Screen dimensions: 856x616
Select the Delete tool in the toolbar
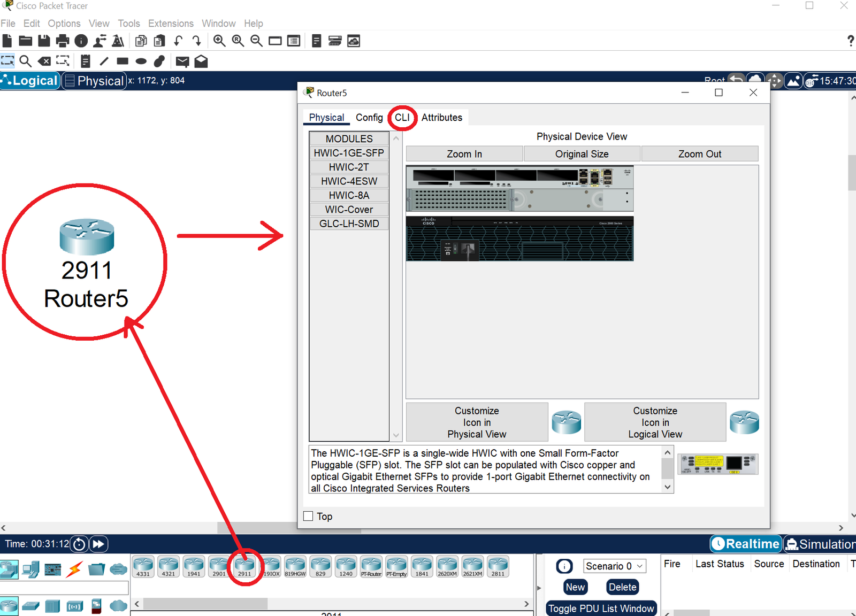[44, 61]
